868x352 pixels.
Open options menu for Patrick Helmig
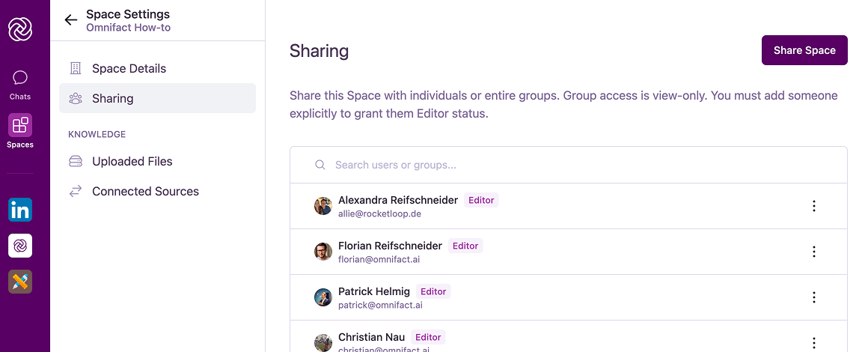[x=814, y=297]
